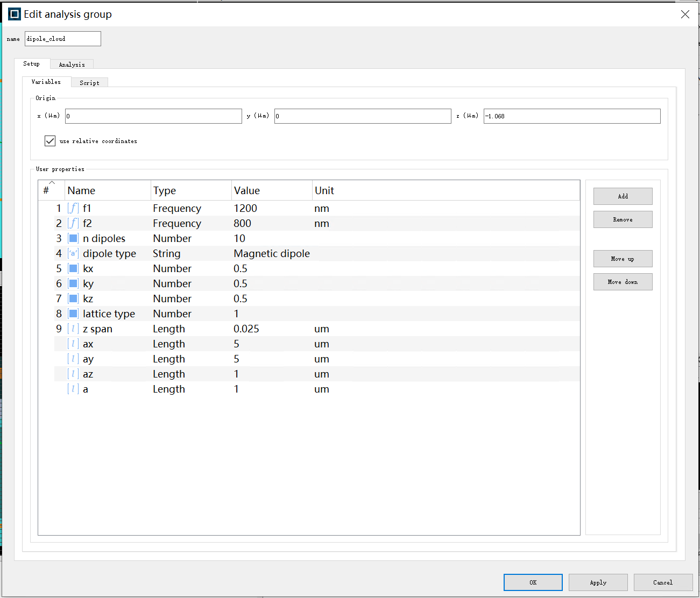Click the number icon beside lattice type

coord(73,314)
